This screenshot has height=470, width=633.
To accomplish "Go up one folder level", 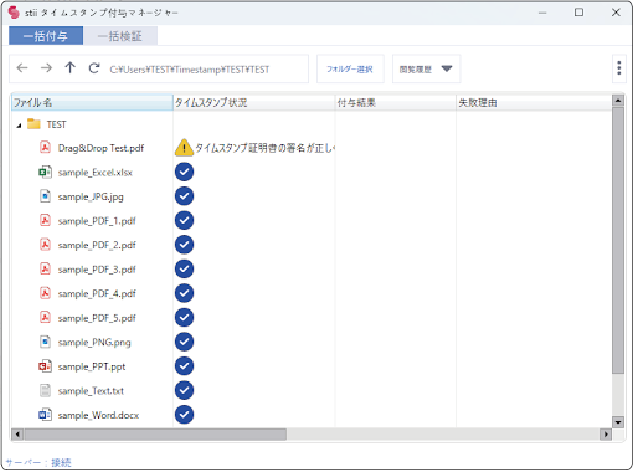I will pos(70,68).
